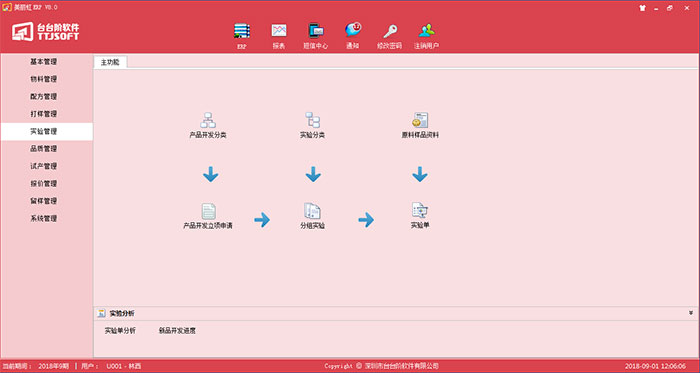Click the 当前期间 2018年9期 status text
This screenshot has height=373, width=700.
[x=35, y=366]
